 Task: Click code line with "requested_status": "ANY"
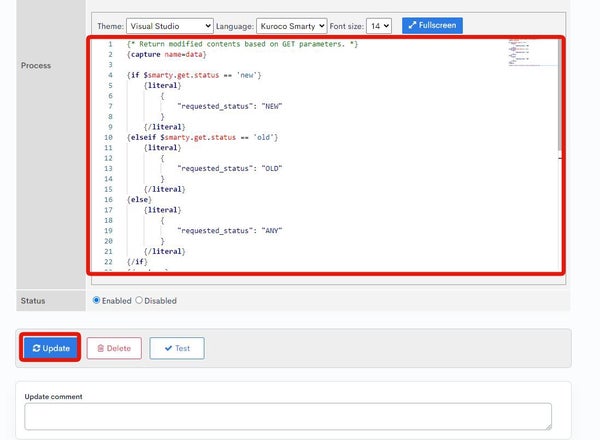coord(230,231)
